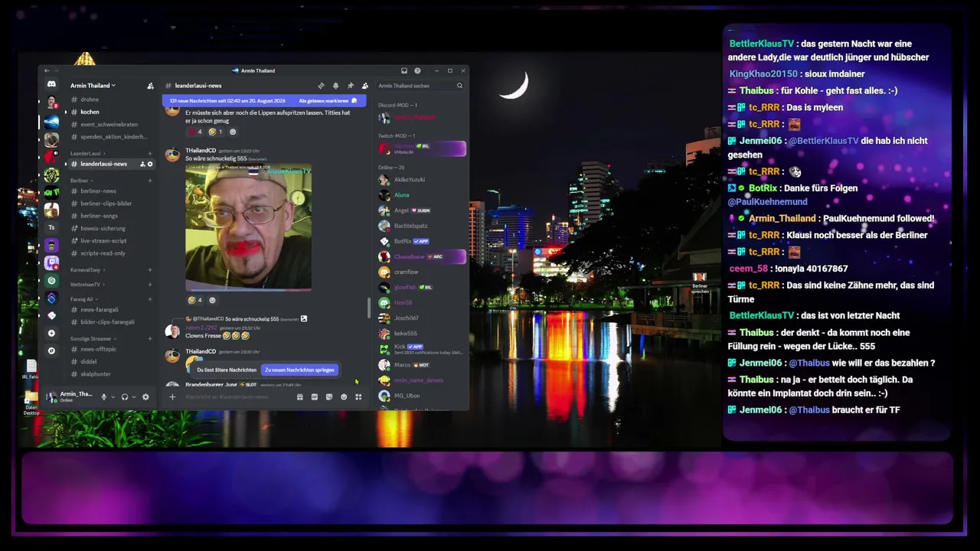Collapse the Farang Ali category
980x551 pixels.
[83, 299]
